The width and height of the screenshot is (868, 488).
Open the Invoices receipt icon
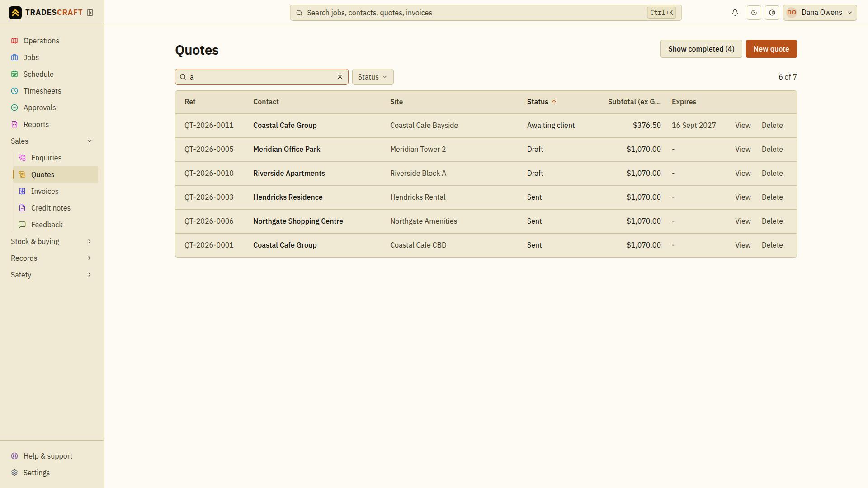[x=22, y=191]
